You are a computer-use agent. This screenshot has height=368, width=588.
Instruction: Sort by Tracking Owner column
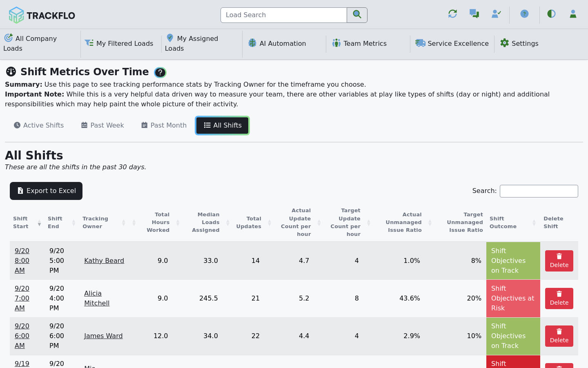[104, 222]
